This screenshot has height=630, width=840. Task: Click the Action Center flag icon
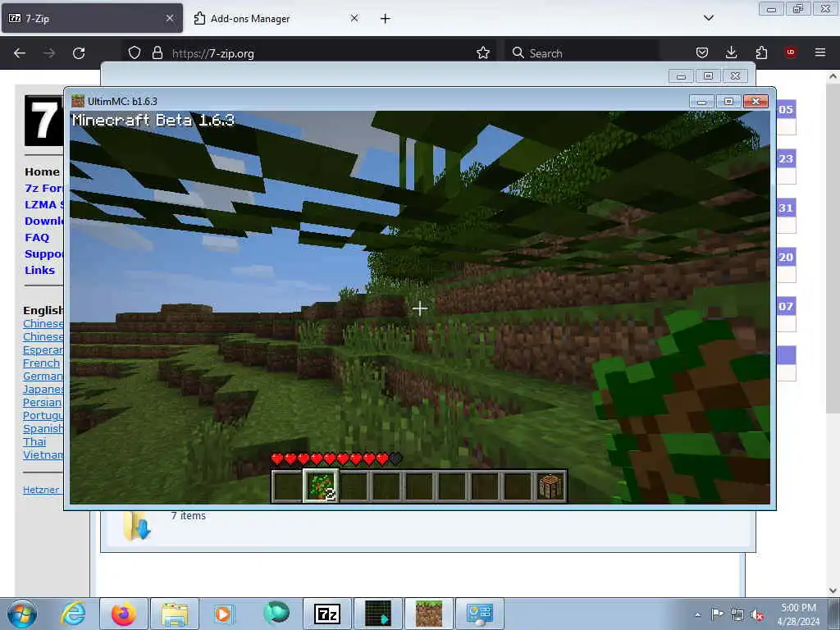pos(717,614)
